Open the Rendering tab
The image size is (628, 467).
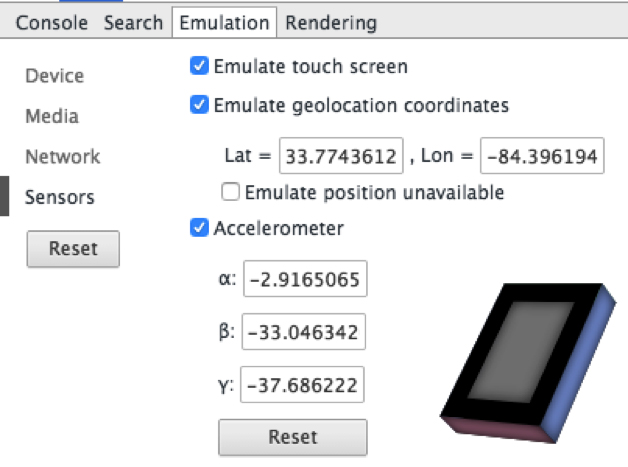click(x=331, y=22)
